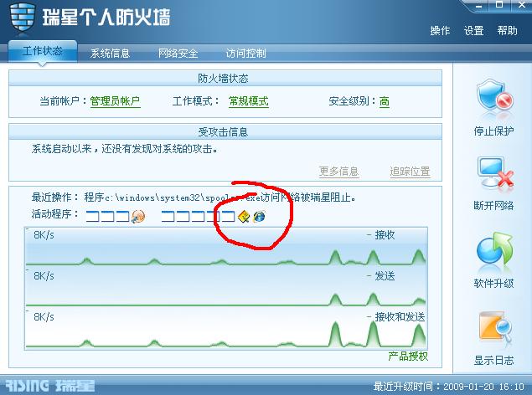Maximize the firewall window
This screenshot has width=532, height=395.
tap(499, 5)
